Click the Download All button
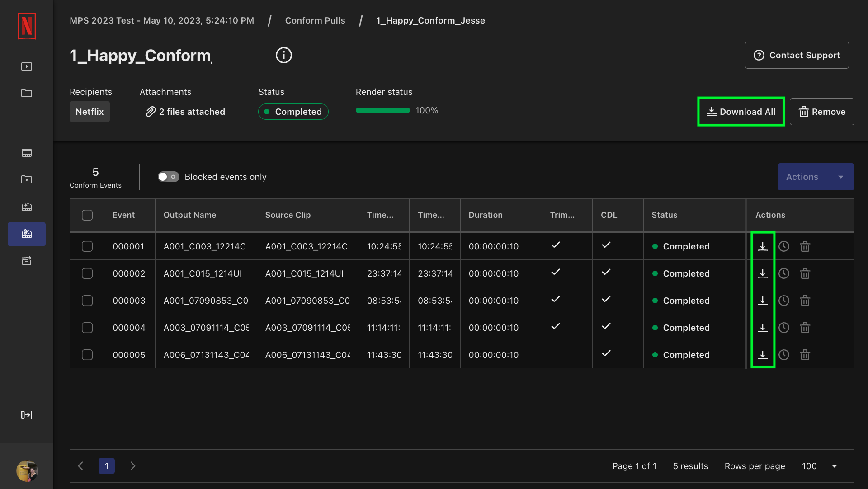868x489 pixels. pos(741,112)
